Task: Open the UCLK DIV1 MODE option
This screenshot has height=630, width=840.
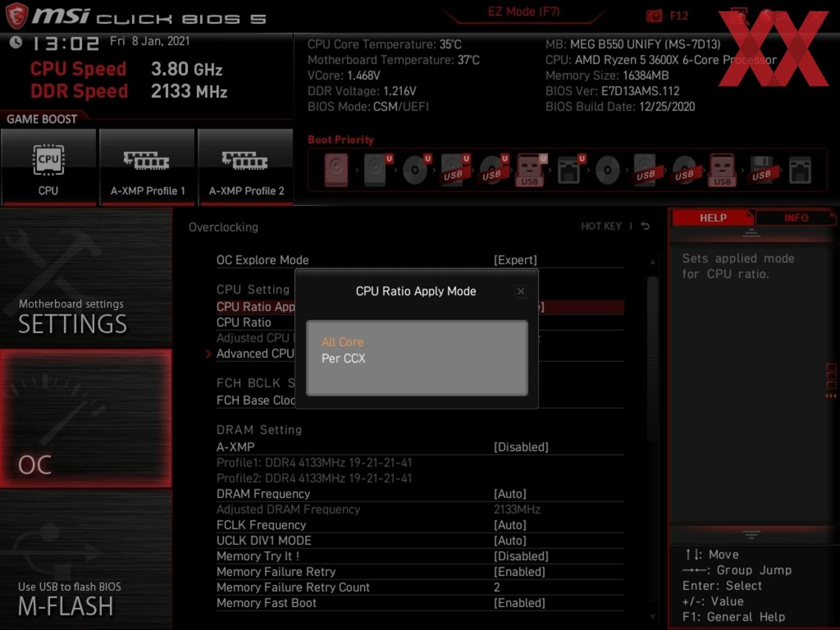Action: (x=420, y=540)
